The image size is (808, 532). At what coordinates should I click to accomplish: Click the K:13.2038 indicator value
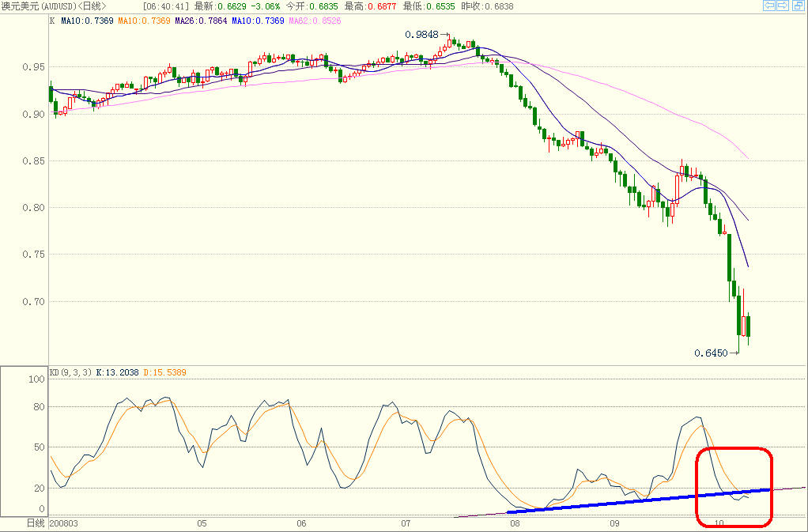pyautogui.click(x=118, y=372)
